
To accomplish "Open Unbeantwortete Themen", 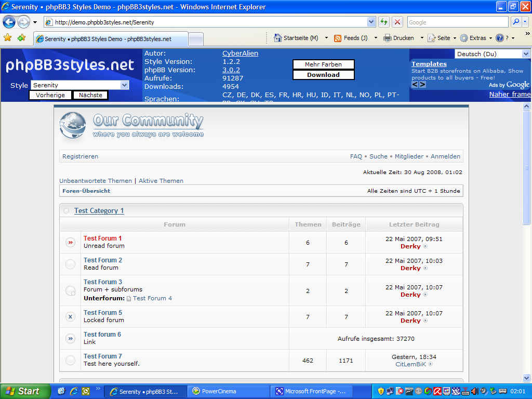I will 96,181.
